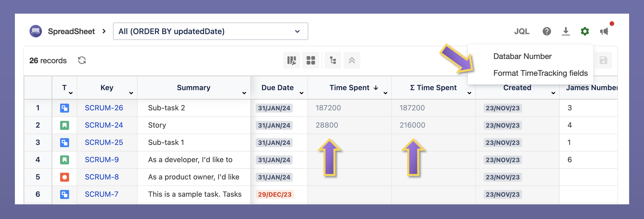Toggle the hierarchy tree view icon

pos(333,60)
